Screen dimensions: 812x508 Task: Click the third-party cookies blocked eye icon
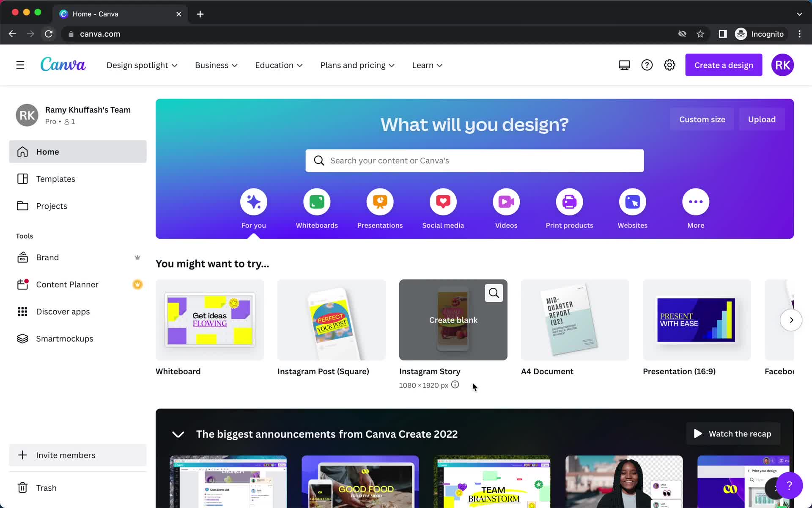coord(682,34)
